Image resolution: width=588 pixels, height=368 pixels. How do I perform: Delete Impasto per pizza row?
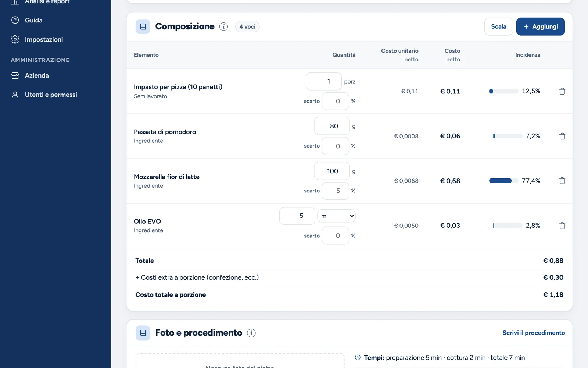click(x=562, y=91)
